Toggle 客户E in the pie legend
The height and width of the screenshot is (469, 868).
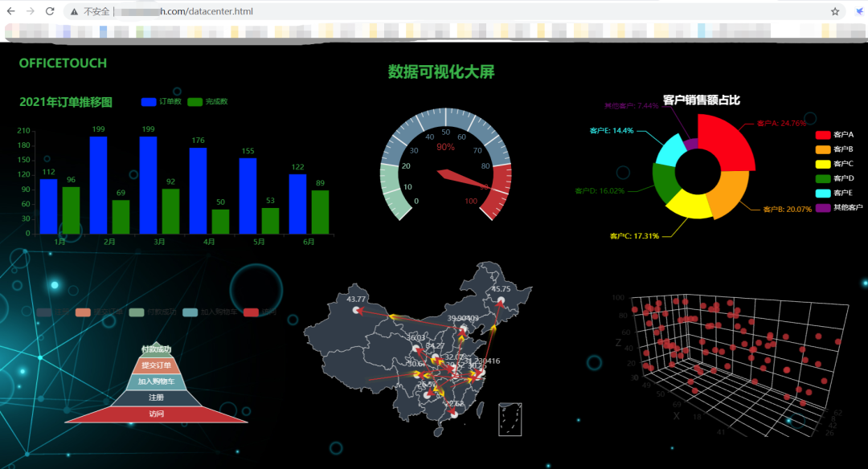tap(834, 193)
